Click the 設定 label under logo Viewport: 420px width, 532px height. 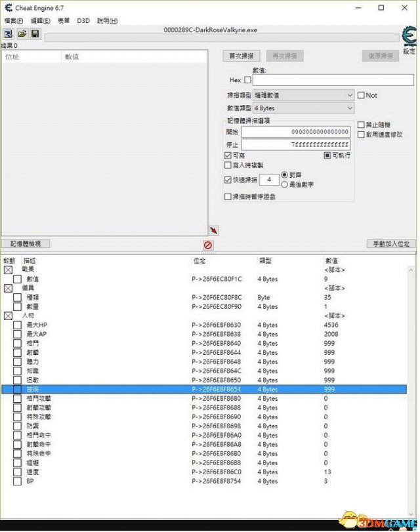pyautogui.click(x=409, y=52)
